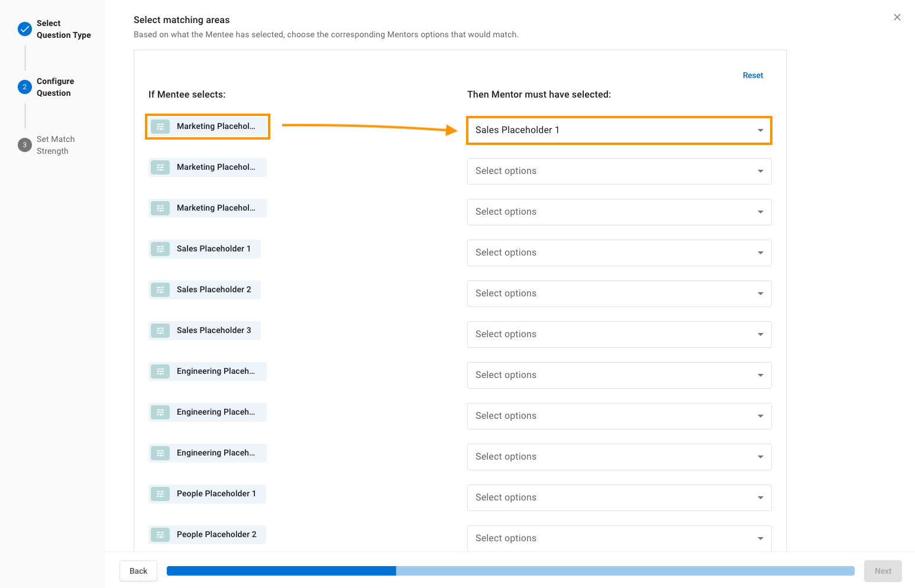Close the dialog with the X icon
Screen dimensions: 915x588
pos(897,17)
